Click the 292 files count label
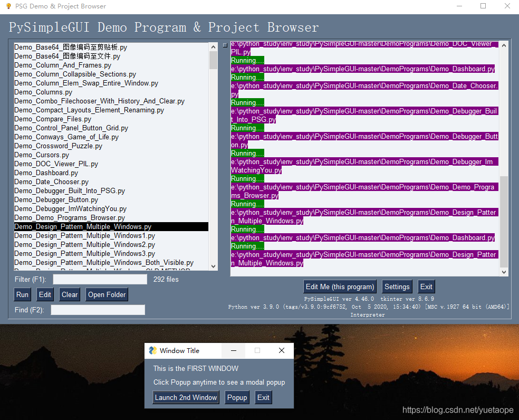519x420 pixels. [x=166, y=279]
